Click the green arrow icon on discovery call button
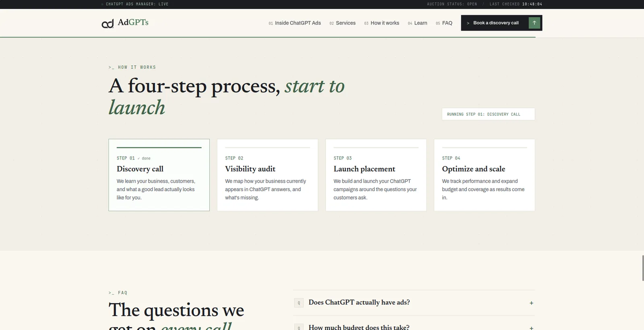Image resolution: width=644 pixels, height=330 pixels. 534,23
